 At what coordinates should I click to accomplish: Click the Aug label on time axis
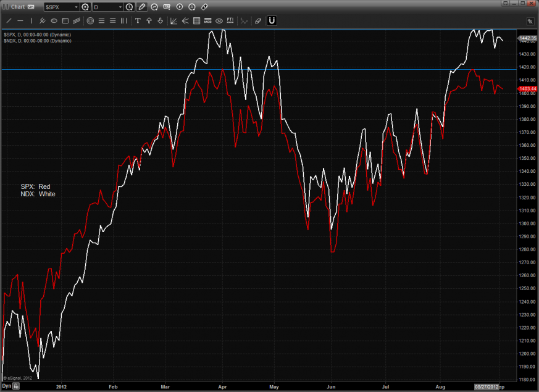pyautogui.click(x=440, y=387)
